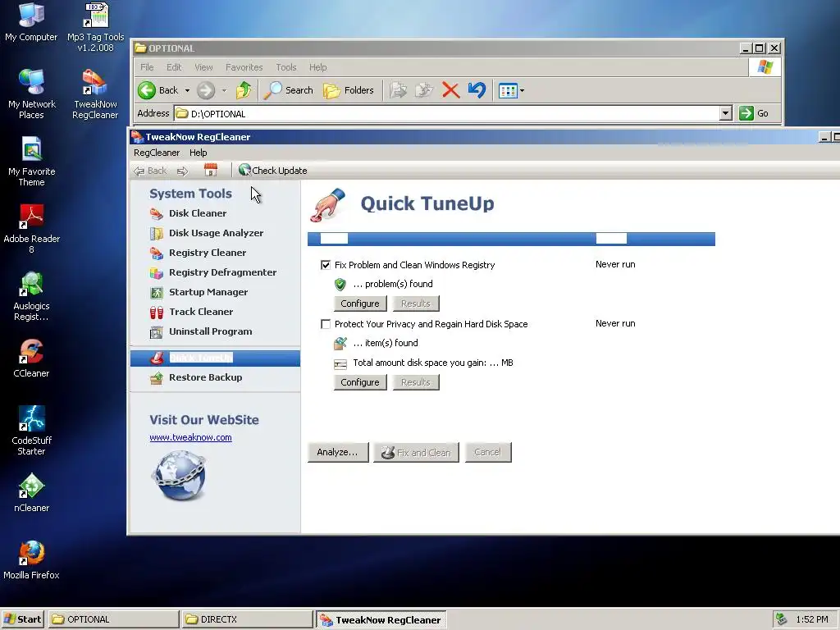Image resolution: width=840 pixels, height=630 pixels.
Task: Toggle Folders pane in explorer toolbar
Action: tap(348, 90)
